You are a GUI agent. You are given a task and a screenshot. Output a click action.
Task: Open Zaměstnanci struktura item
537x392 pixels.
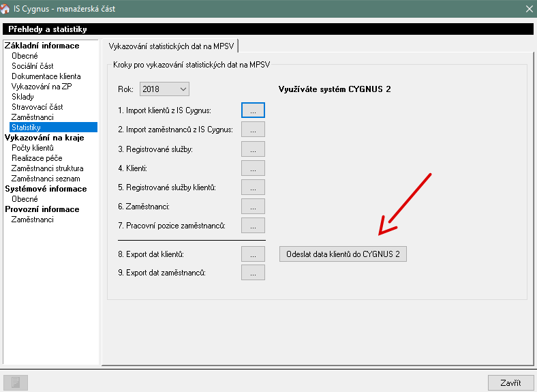pos(47,168)
